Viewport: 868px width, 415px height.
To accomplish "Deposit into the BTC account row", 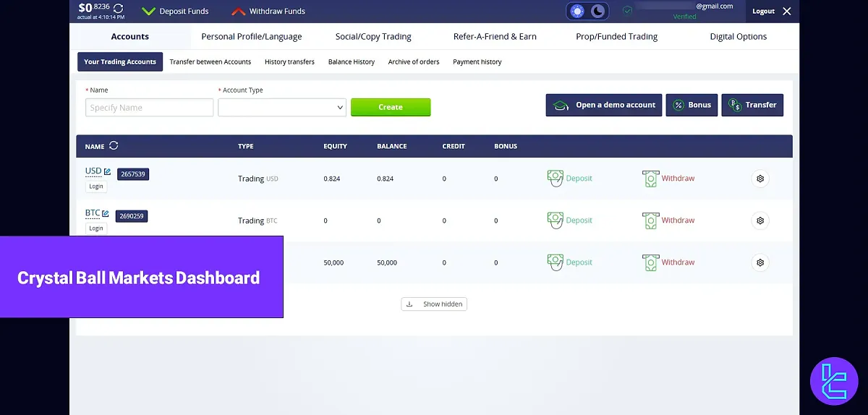I will point(570,221).
